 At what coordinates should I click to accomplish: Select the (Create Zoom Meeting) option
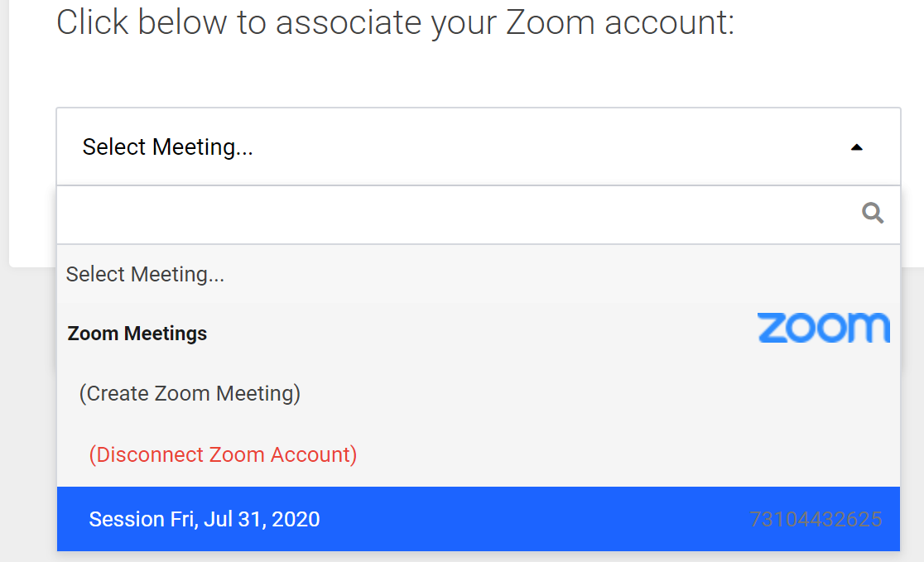[190, 392]
